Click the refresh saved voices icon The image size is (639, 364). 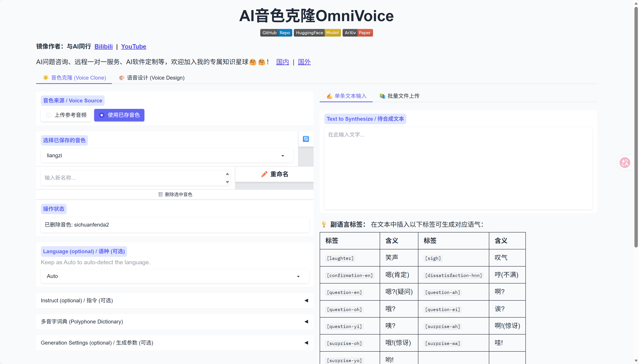306,139
